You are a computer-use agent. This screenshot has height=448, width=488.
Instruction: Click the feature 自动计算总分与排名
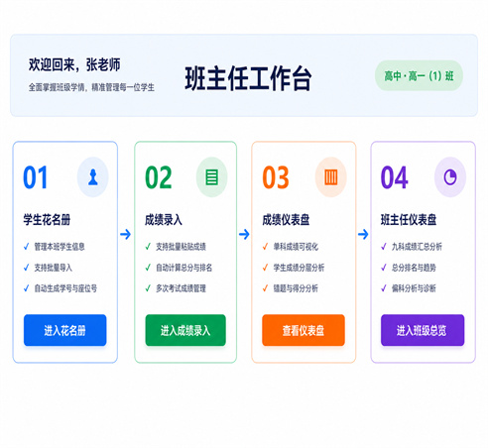tap(184, 268)
